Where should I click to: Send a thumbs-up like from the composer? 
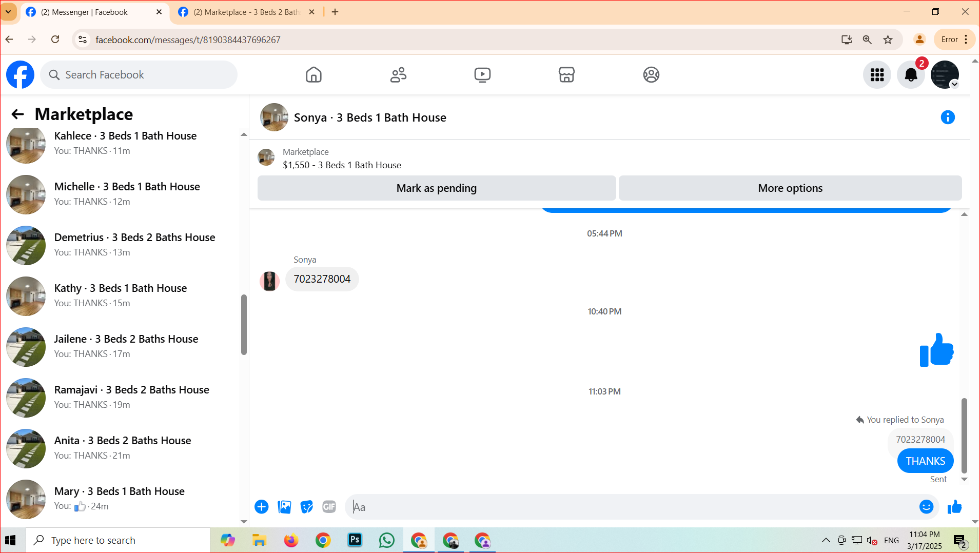954,507
